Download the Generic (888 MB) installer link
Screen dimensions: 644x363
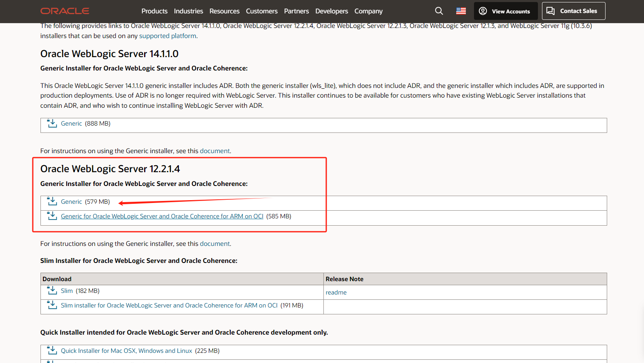tap(71, 124)
